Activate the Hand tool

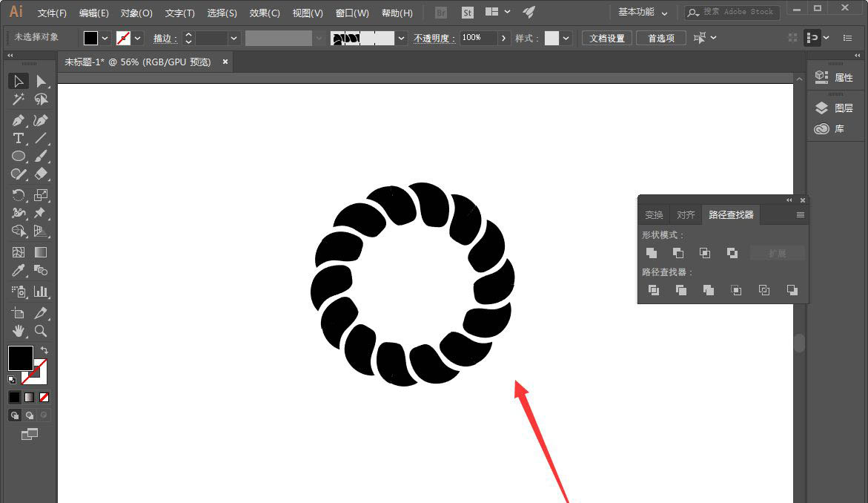pyautogui.click(x=19, y=331)
